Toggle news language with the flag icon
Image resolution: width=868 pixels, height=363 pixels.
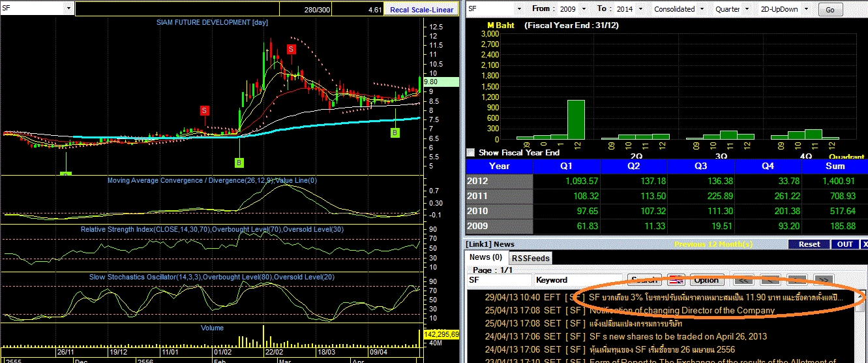pos(676,280)
